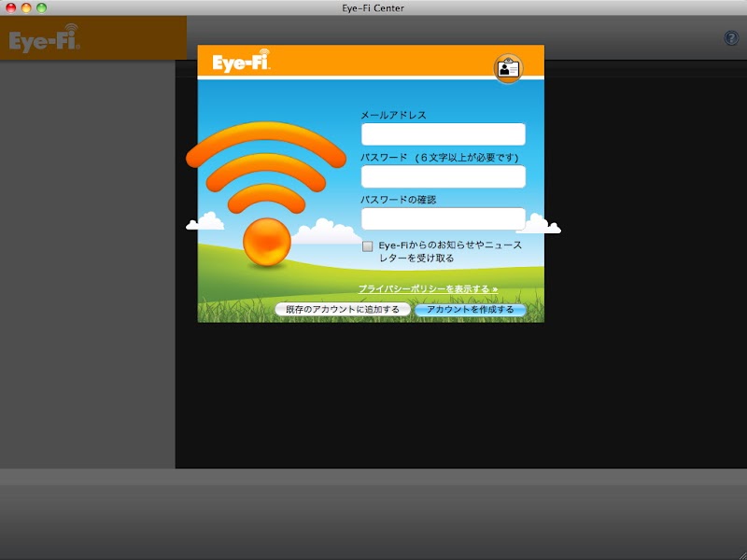Click the Eye-Fi logo in orange dialog header
This screenshot has width=747, height=560.
241,61
